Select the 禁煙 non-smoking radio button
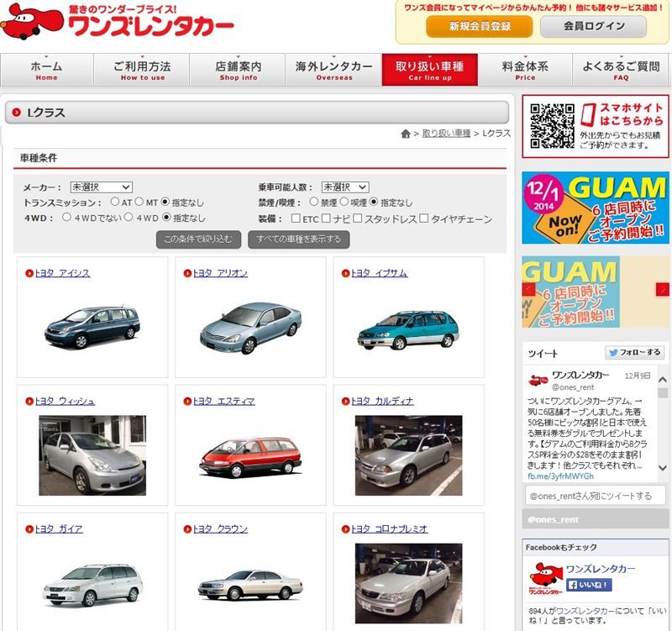 [314, 202]
